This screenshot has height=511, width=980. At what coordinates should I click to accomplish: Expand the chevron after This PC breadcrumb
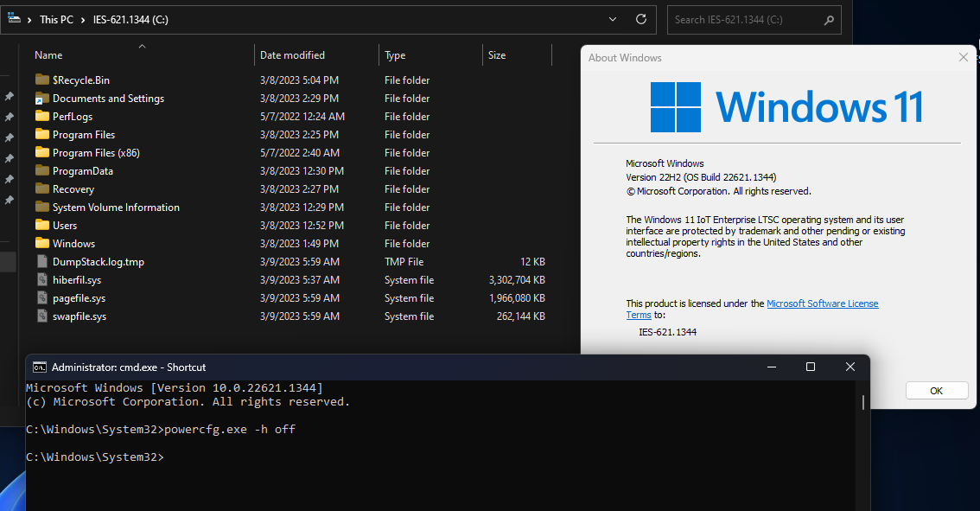(x=82, y=20)
